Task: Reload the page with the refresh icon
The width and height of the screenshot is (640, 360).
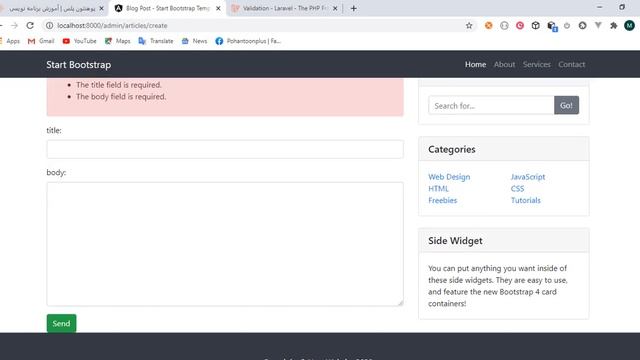Action: point(30,25)
